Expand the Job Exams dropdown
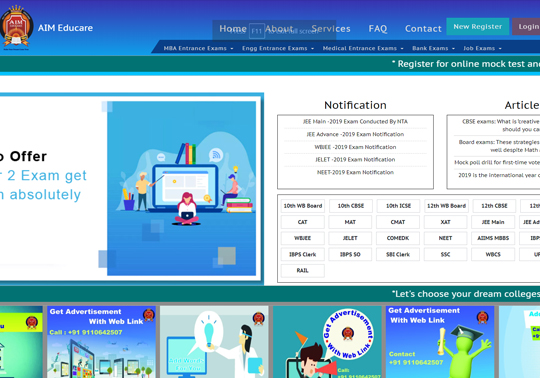Image resolution: width=540 pixels, height=378 pixels. coord(482,48)
